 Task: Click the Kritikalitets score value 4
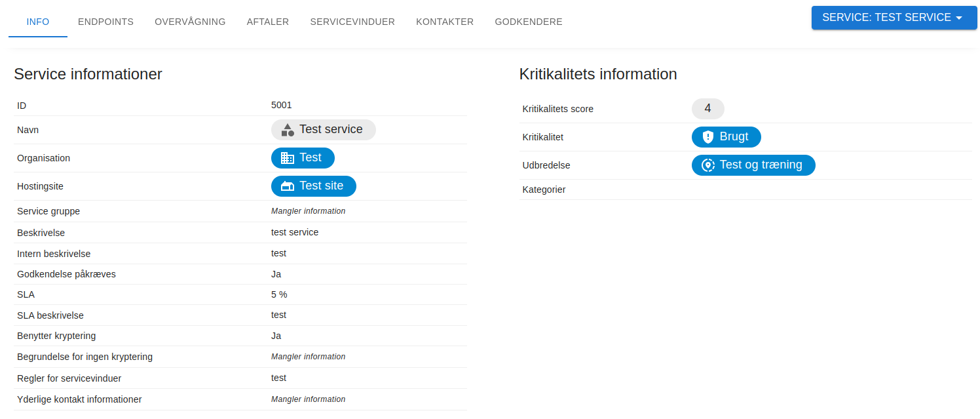pos(707,109)
